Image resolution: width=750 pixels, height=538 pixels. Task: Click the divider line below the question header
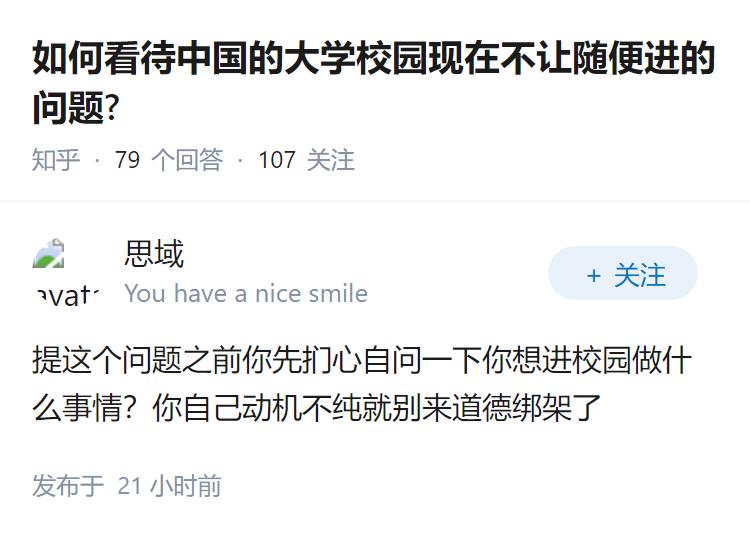click(375, 201)
